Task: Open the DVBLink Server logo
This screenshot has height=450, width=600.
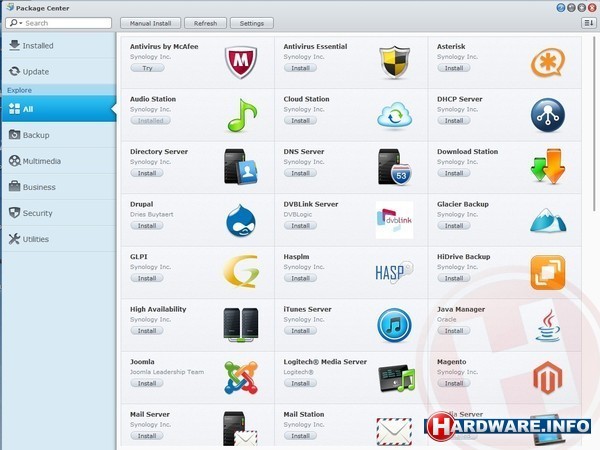Action: coord(395,220)
